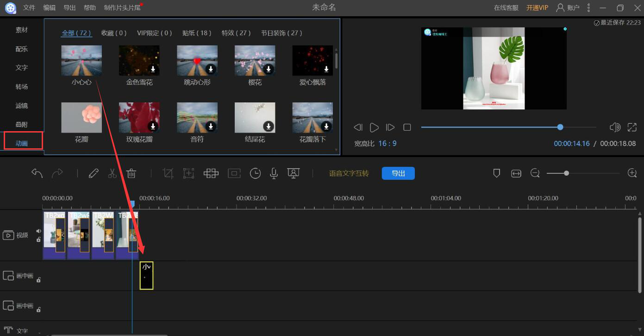This screenshot has width=644, height=336.
Task: Start voiceover with the microphone icon
Action: point(274,173)
